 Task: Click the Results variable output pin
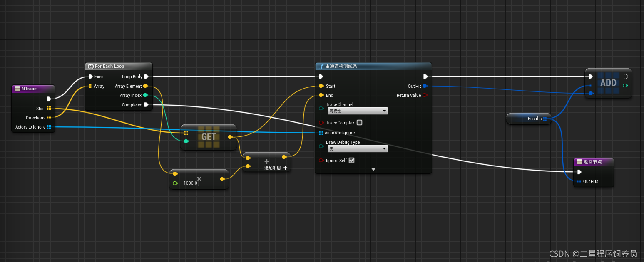point(545,119)
